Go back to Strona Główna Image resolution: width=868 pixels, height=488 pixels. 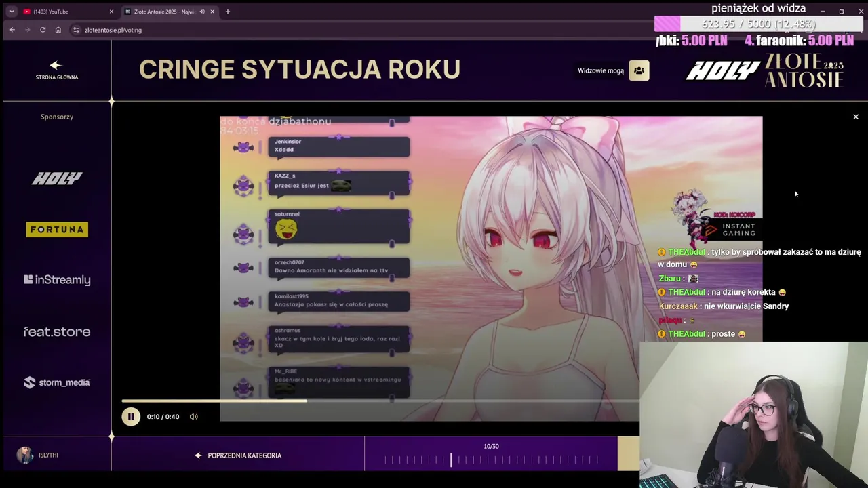coord(56,70)
